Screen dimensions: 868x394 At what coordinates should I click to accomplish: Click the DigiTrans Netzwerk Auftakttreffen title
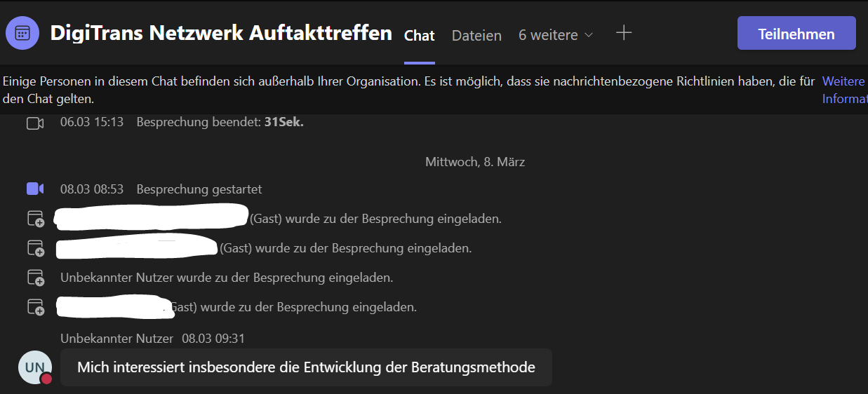click(221, 33)
